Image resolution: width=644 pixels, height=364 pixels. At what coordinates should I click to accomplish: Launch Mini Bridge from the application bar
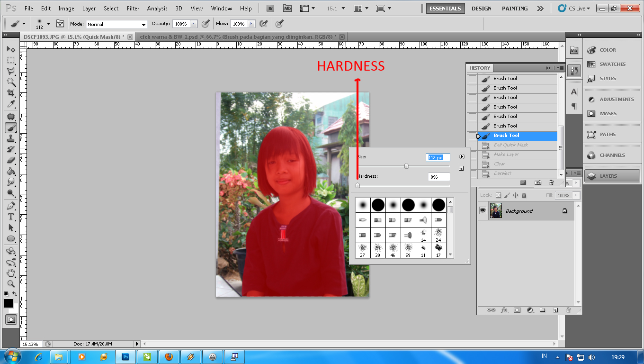(x=287, y=8)
